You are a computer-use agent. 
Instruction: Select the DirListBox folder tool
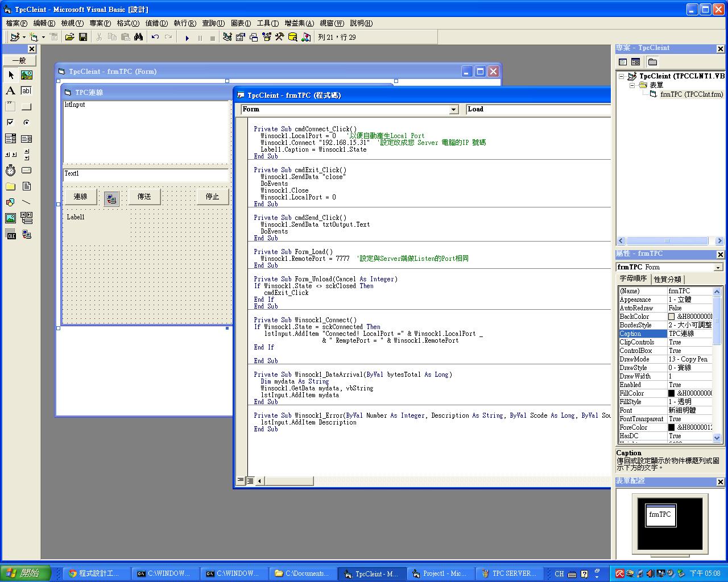[x=11, y=186]
